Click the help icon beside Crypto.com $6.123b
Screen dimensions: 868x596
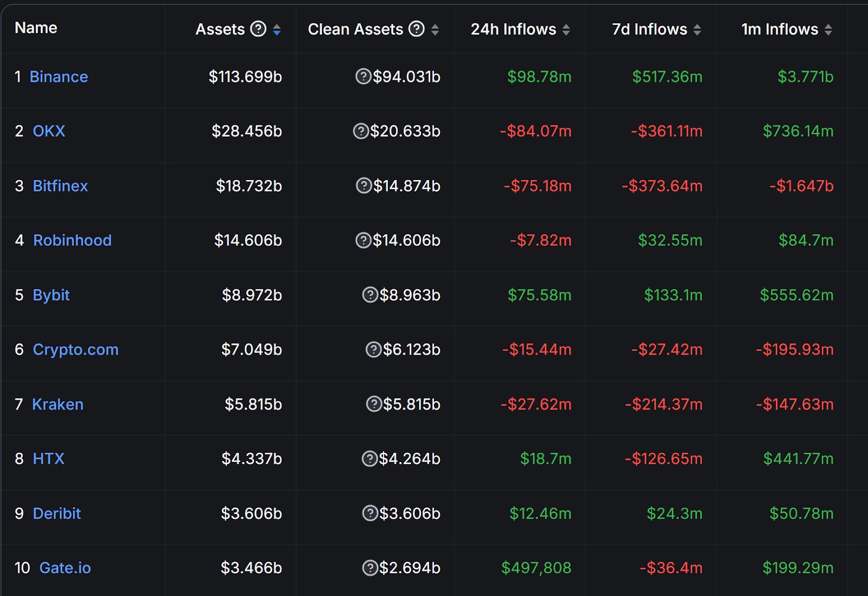click(373, 349)
